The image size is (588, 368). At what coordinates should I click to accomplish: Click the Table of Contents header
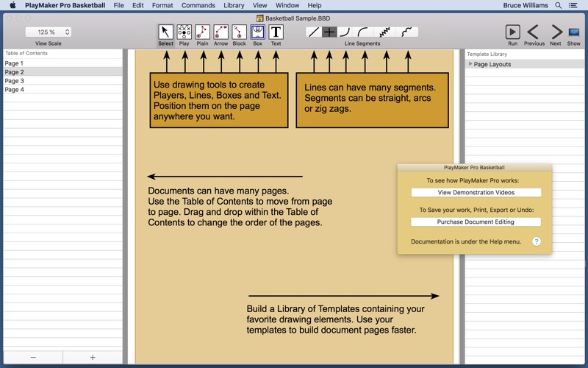(x=26, y=53)
